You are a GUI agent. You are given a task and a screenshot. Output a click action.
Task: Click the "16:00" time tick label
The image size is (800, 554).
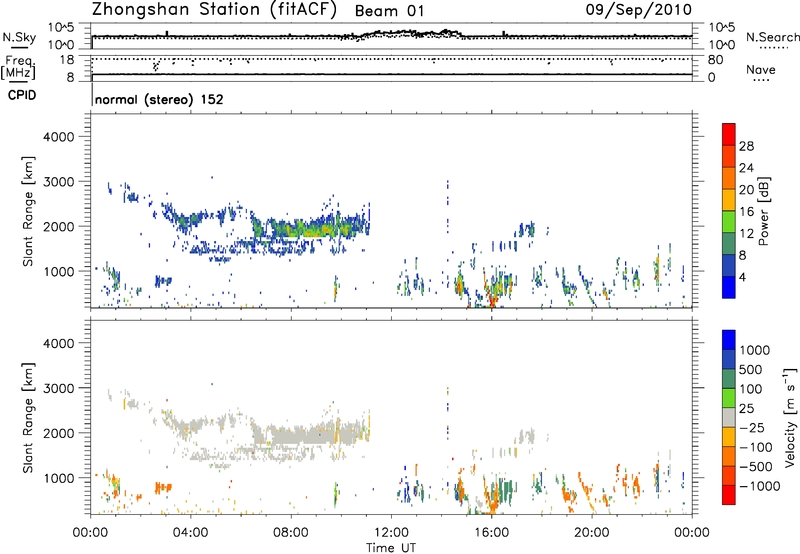pos(491,533)
